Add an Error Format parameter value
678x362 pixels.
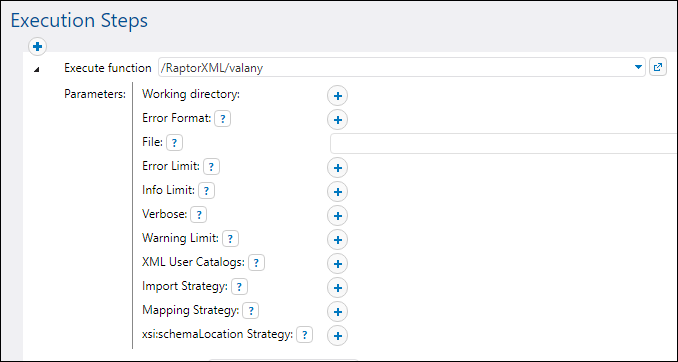(338, 120)
